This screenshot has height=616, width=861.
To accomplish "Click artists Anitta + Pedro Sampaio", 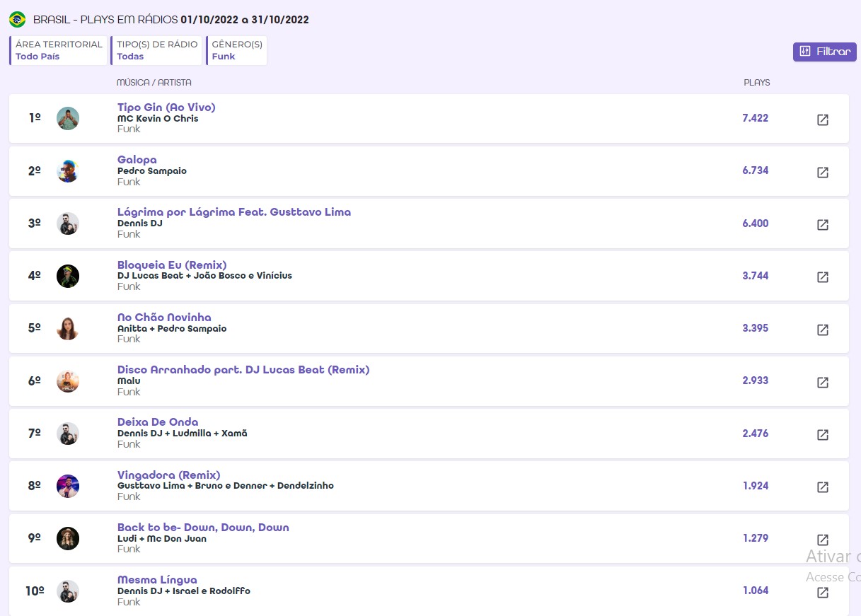I will [172, 329].
